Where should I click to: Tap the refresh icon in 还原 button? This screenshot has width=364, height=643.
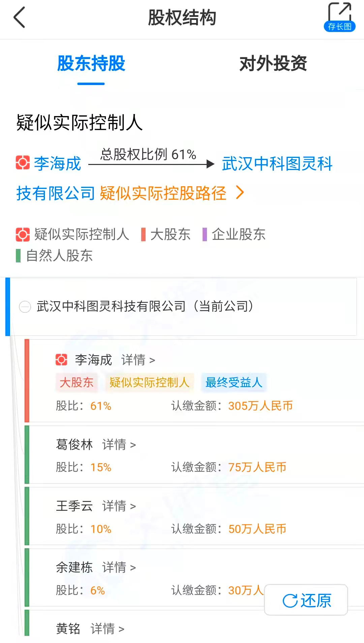point(290,600)
